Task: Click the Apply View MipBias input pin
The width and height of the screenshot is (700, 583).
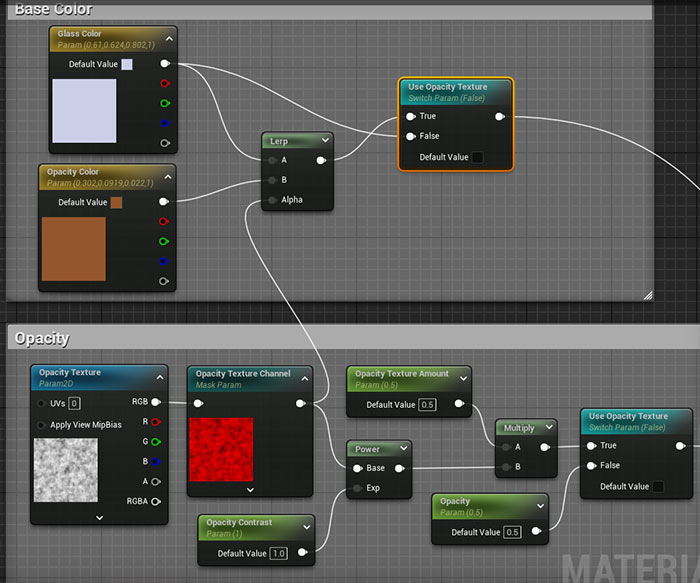Action: [41, 425]
